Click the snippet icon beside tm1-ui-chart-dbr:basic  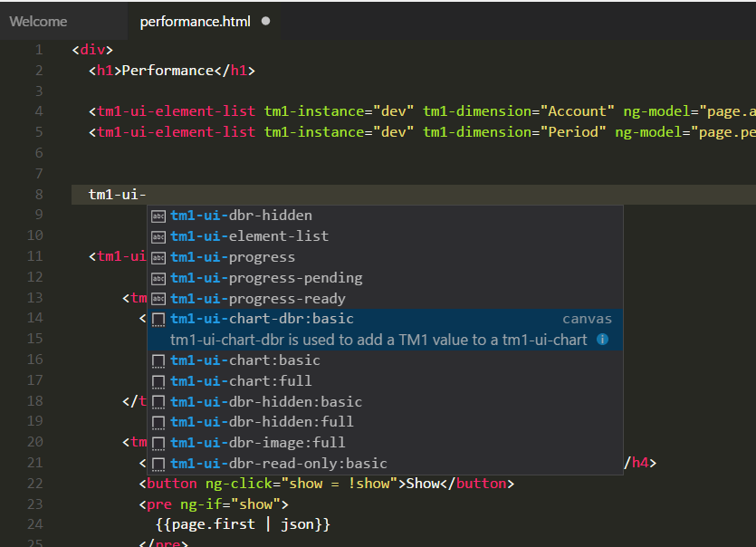[158, 320]
